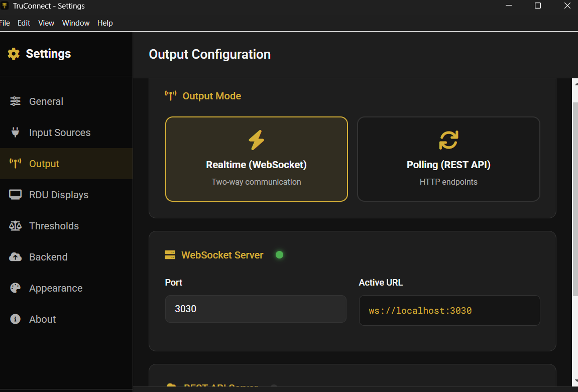
Task: Minimize the TruConnect window
Action: pyautogui.click(x=509, y=6)
